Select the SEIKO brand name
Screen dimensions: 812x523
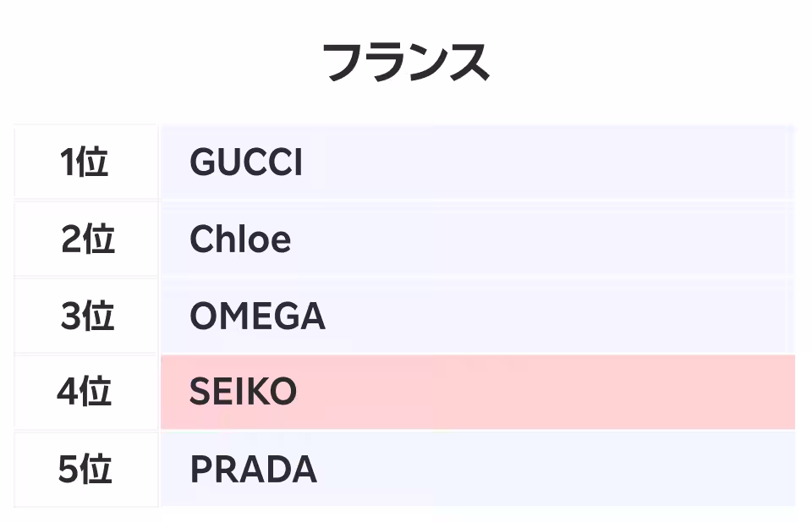[x=243, y=393]
